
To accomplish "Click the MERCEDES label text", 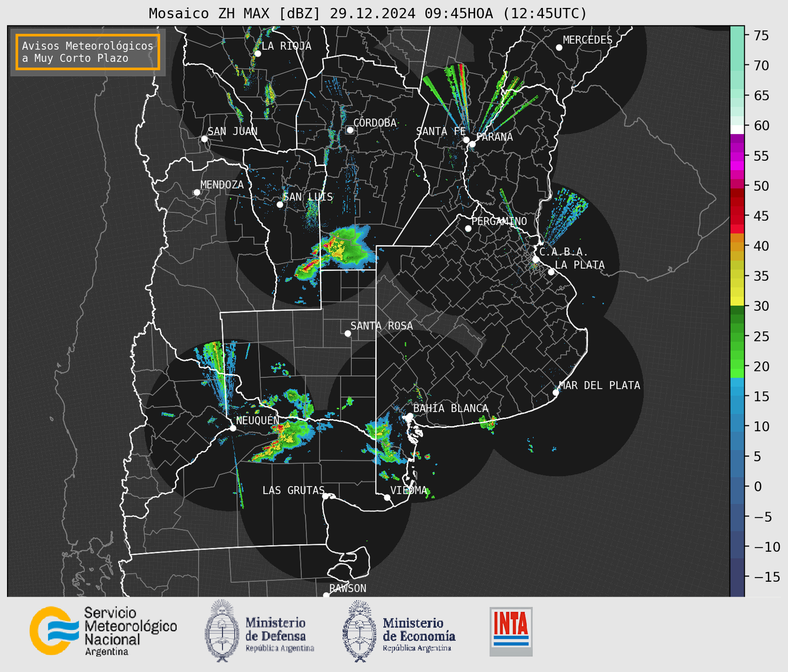I will coord(587,40).
